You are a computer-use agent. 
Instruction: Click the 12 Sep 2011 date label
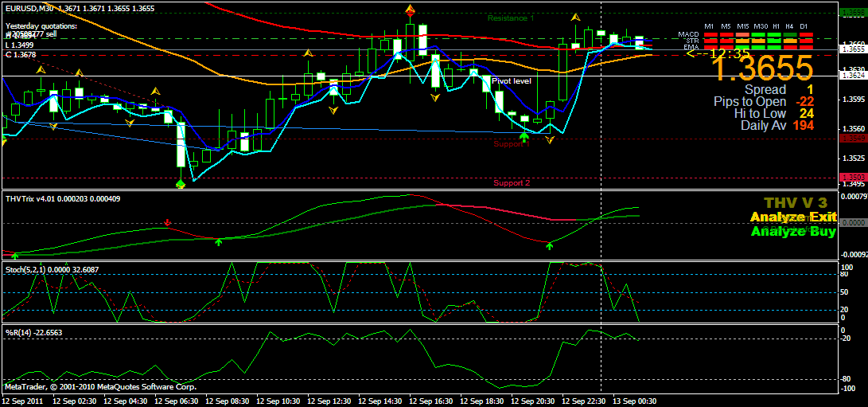point(22,401)
